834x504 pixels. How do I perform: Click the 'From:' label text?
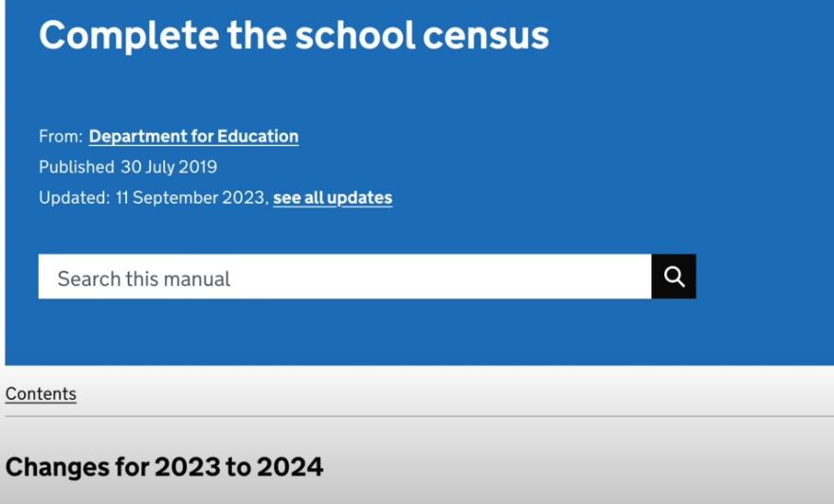(61, 136)
